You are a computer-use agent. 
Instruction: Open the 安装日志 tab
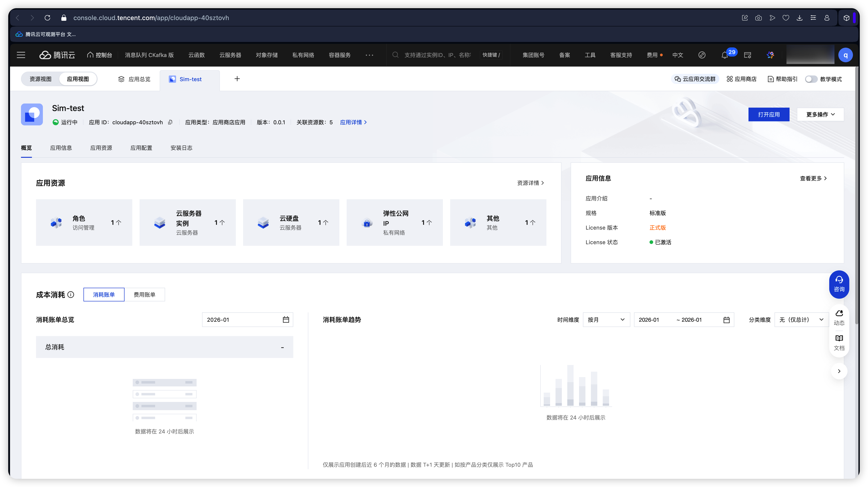(x=181, y=148)
